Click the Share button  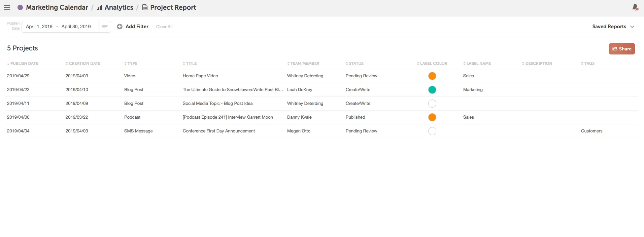pyautogui.click(x=622, y=49)
